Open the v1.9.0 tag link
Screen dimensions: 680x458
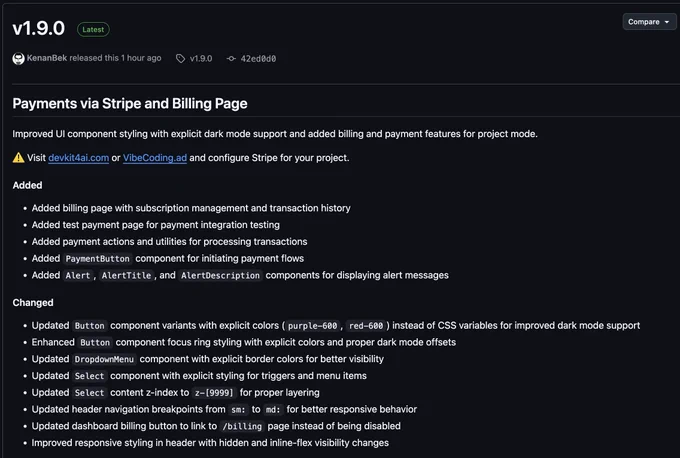coord(201,59)
